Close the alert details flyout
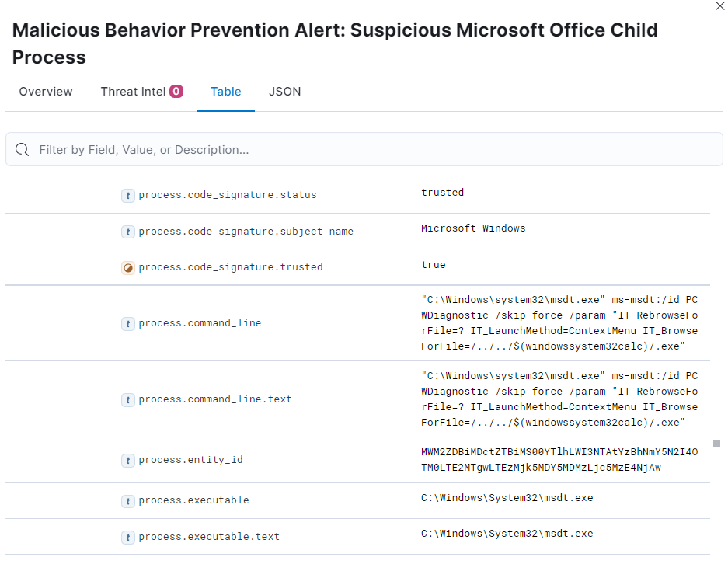 click(x=720, y=6)
